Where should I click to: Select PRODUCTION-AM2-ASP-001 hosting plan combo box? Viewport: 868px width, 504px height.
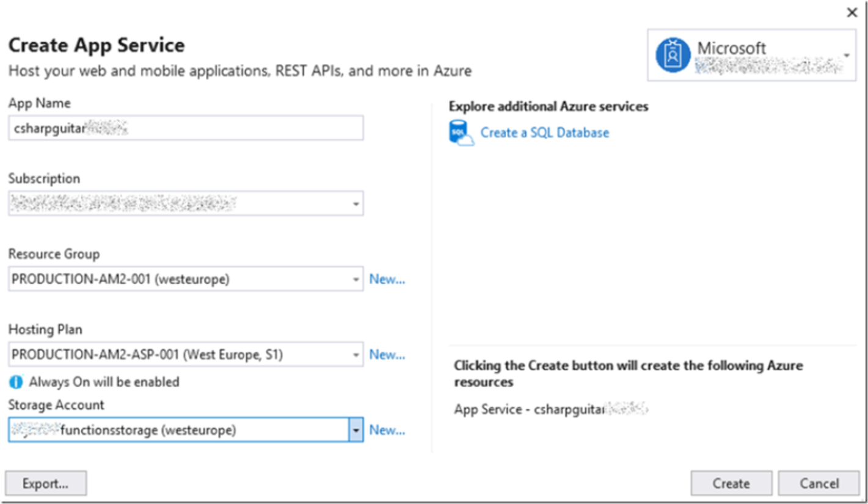pos(186,355)
